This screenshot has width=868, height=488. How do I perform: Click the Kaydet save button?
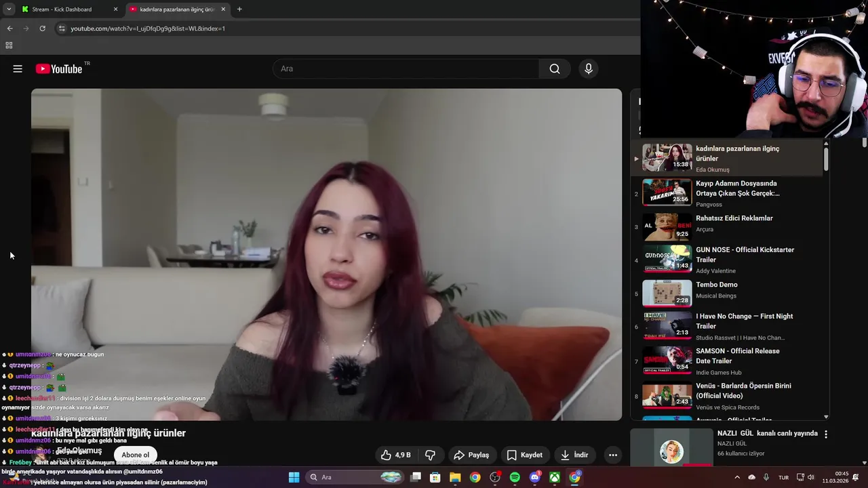(525, 455)
